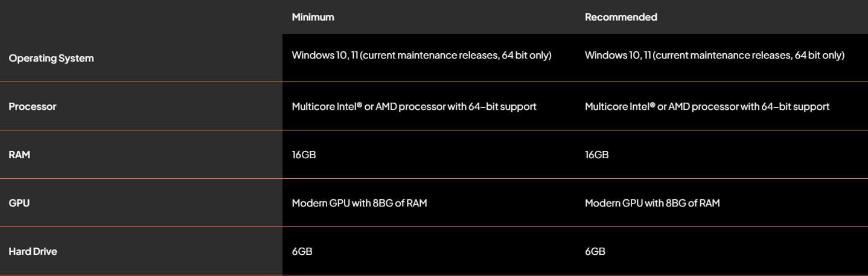
Task: Click the Recommended column header
Action: 621,17
